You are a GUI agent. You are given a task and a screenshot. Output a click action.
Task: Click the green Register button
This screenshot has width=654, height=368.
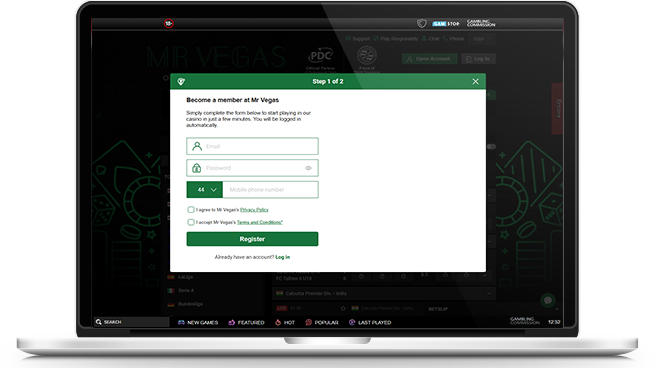tap(252, 239)
